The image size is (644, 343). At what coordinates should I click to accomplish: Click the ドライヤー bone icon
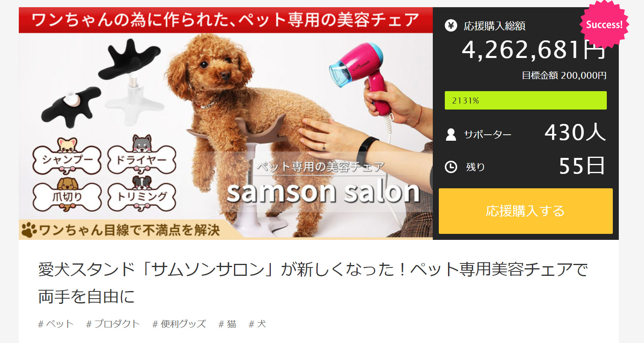142,156
